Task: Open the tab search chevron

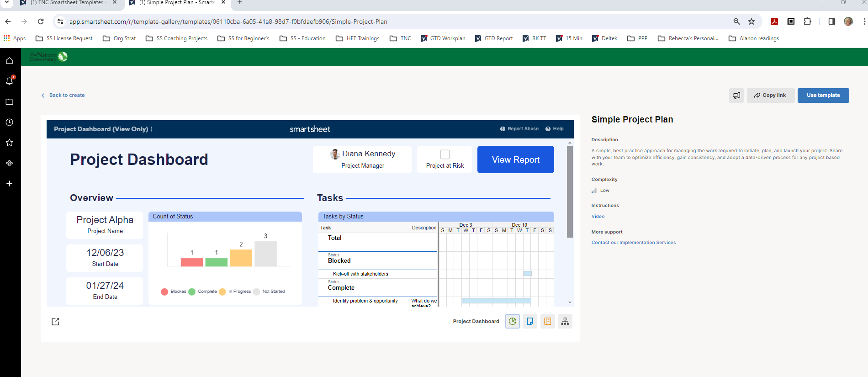Action: coord(7,3)
